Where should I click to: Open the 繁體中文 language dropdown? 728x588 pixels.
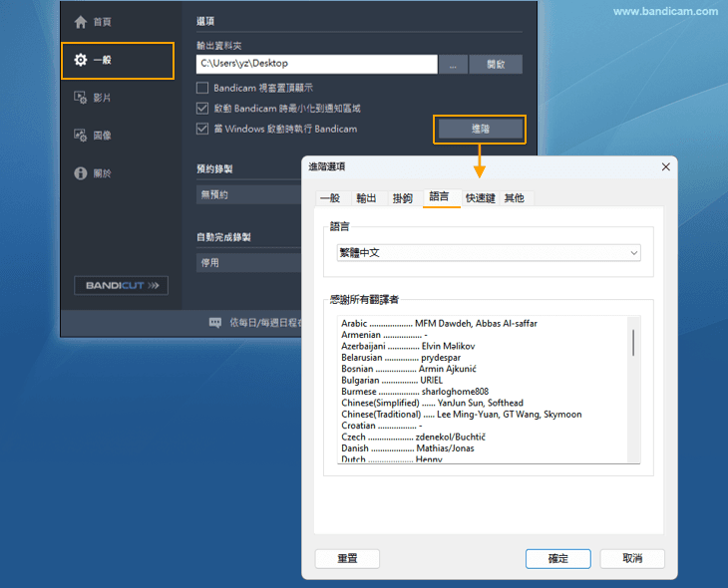click(x=489, y=253)
